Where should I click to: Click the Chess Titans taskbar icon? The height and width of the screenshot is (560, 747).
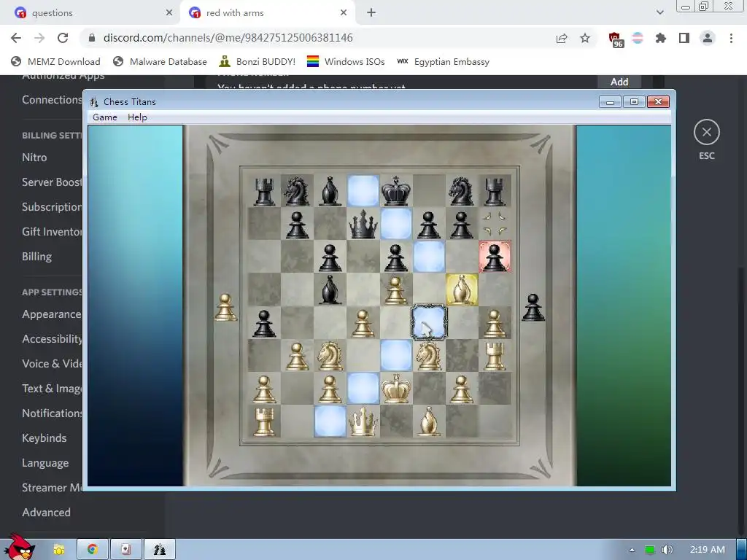160,550
